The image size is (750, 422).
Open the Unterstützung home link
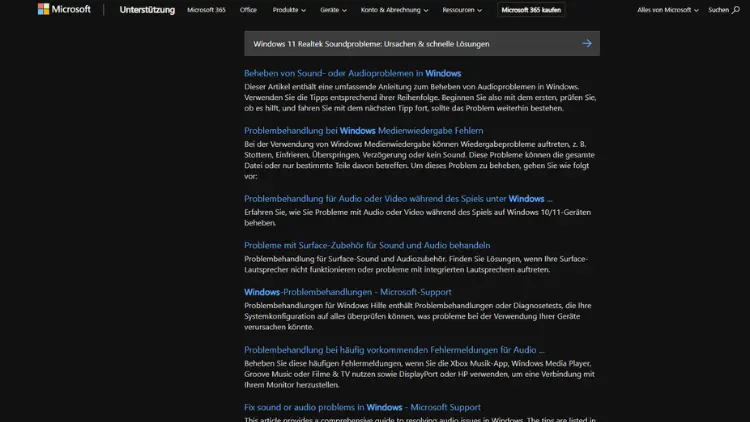pyautogui.click(x=147, y=10)
